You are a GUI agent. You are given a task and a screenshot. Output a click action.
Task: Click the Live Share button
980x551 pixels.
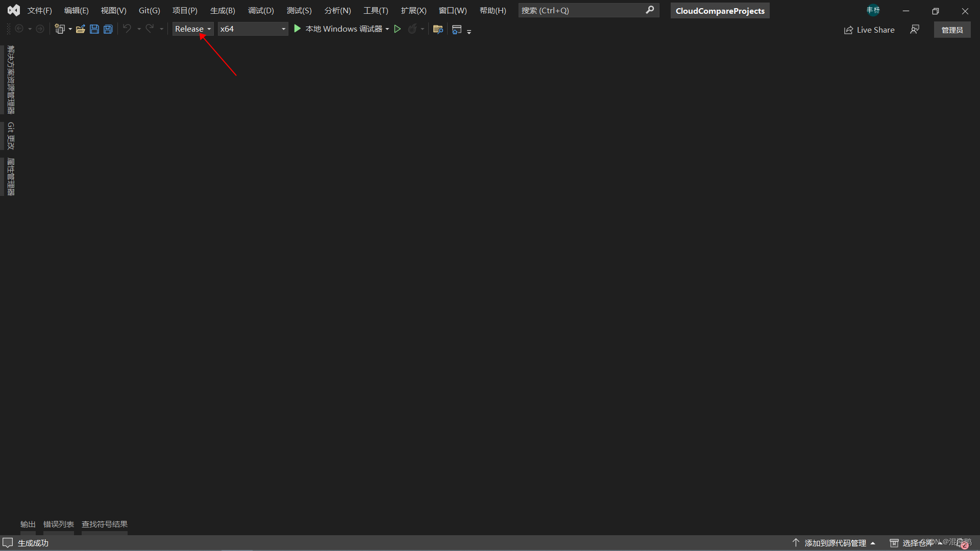click(869, 30)
